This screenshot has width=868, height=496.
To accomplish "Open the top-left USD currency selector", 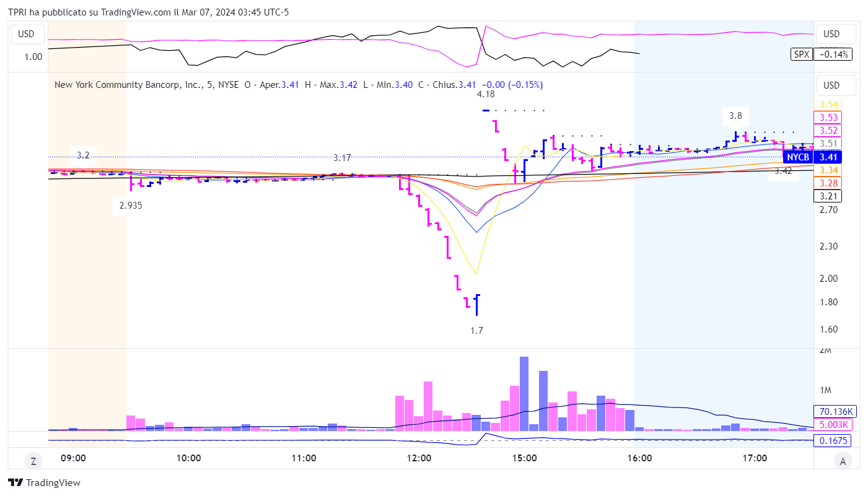I will pyautogui.click(x=26, y=34).
